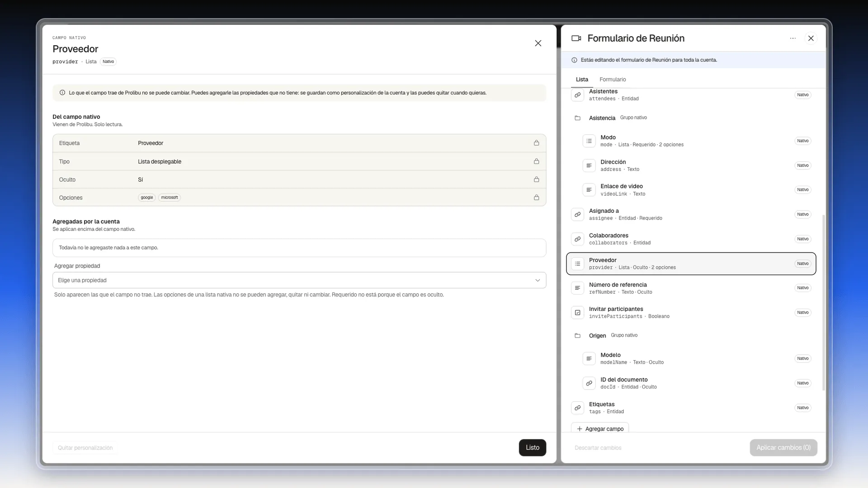The height and width of the screenshot is (488, 868).
Task: Click the lock icon in the Oculto row
Action: [x=536, y=179]
